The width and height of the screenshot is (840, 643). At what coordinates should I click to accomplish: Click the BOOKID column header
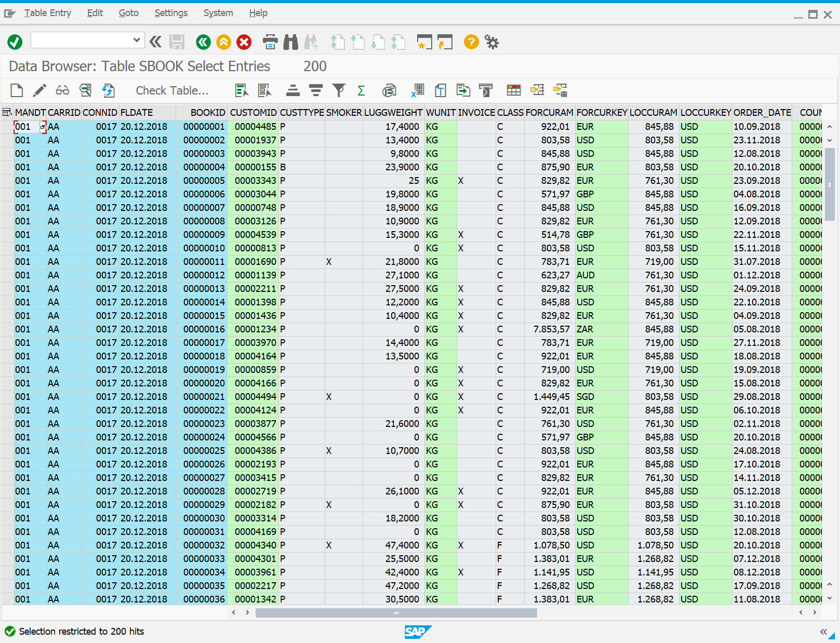pyautogui.click(x=202, y=113)
